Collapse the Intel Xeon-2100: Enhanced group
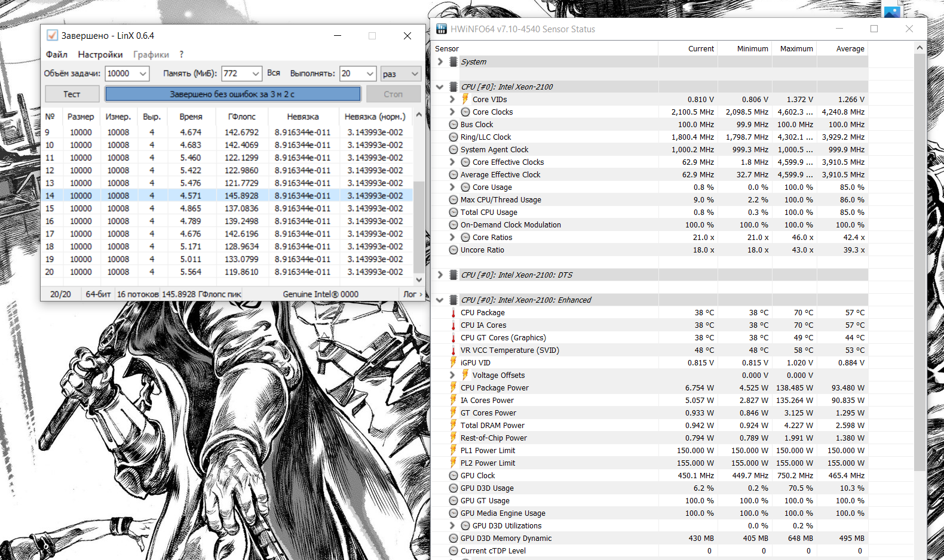944x560 pixels. [x=440, y=300]
